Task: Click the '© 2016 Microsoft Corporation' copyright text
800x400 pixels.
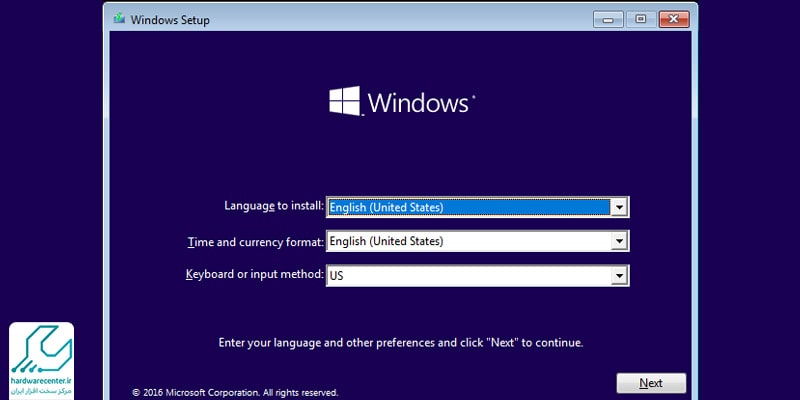Action: (235, 393)
